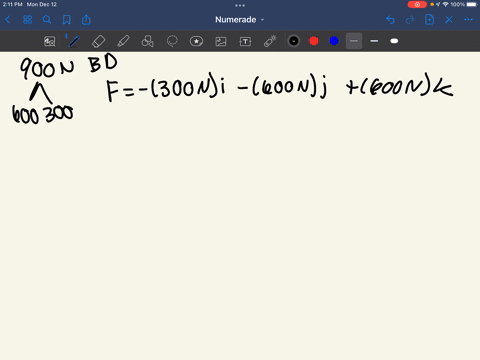
Task: Select the thick stroke width
Action: (394, 41)
